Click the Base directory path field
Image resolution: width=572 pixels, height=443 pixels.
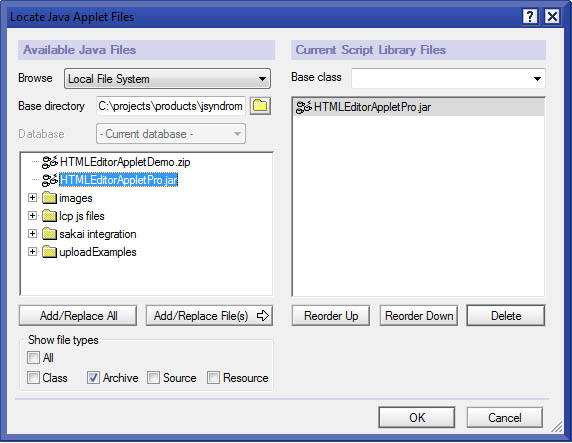(171, 106)
